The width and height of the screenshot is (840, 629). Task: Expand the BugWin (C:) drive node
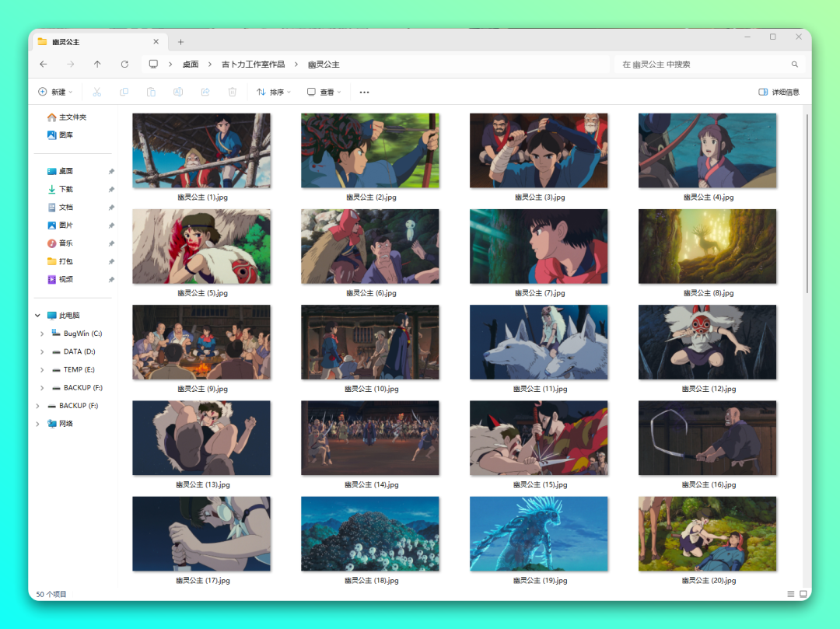coord(42,334)
